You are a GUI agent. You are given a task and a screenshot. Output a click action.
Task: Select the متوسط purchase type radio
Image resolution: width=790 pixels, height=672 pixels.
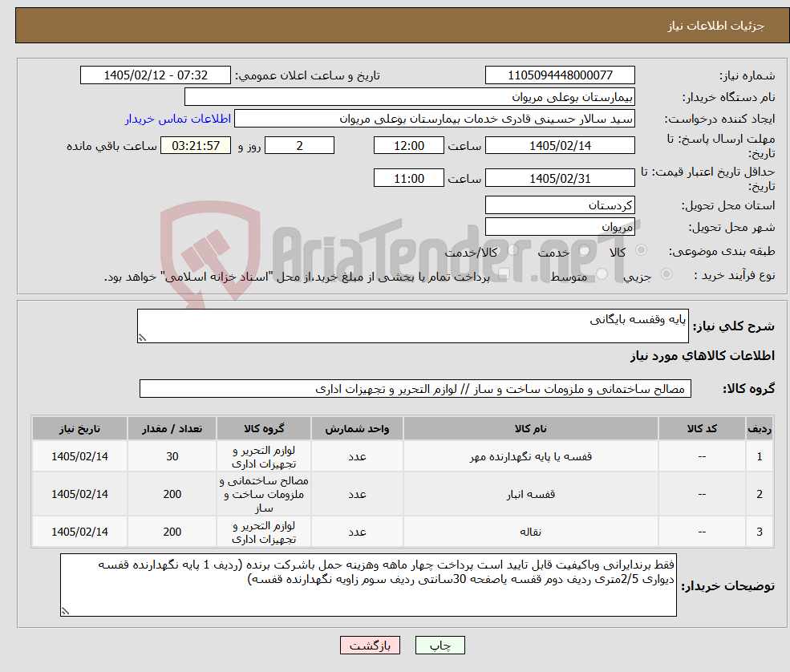pos(602,274)
